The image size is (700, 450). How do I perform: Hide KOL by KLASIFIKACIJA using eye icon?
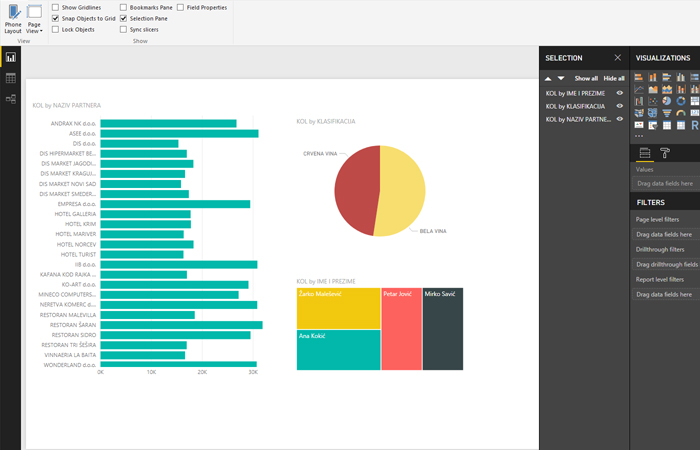pos(620,106)
